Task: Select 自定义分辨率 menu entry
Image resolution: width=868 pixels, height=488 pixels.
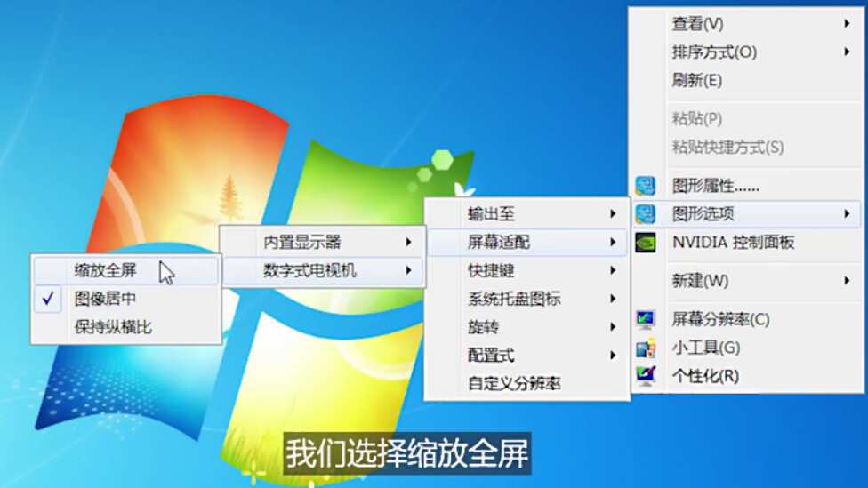Action: coord(514,384)
